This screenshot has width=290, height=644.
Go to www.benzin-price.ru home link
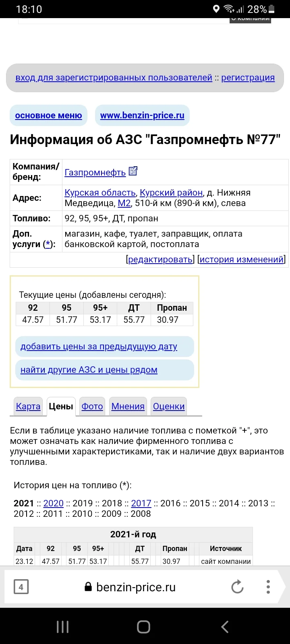click(x=142, y=116)
